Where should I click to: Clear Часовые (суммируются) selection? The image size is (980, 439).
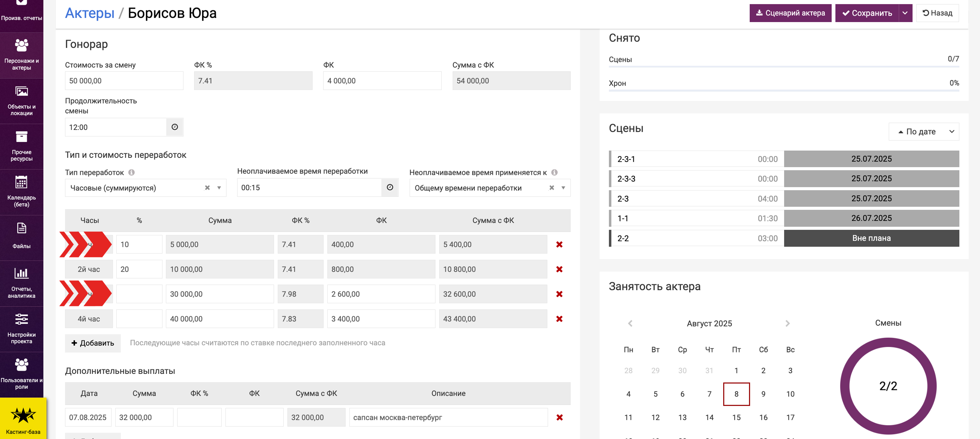click(207, 188)
